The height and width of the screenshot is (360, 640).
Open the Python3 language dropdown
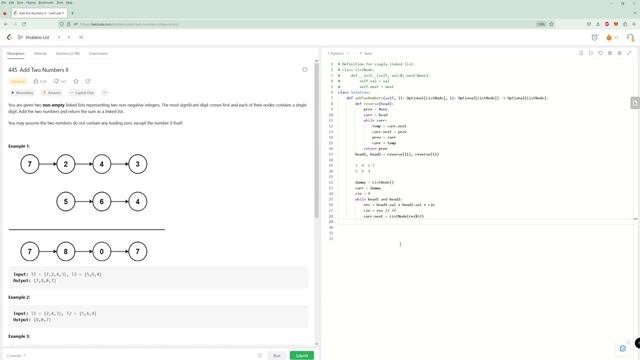338,53
